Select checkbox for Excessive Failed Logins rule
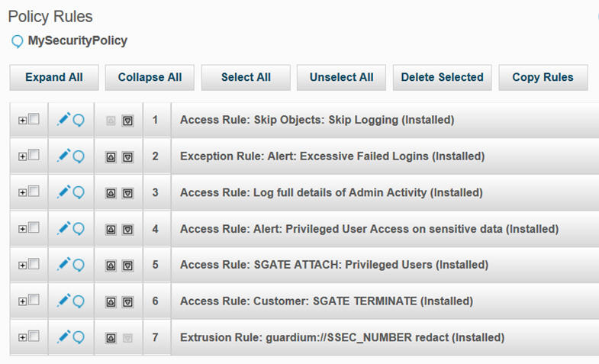The width and height of the screenshot is (599, 364). click(x=34, y=155)
